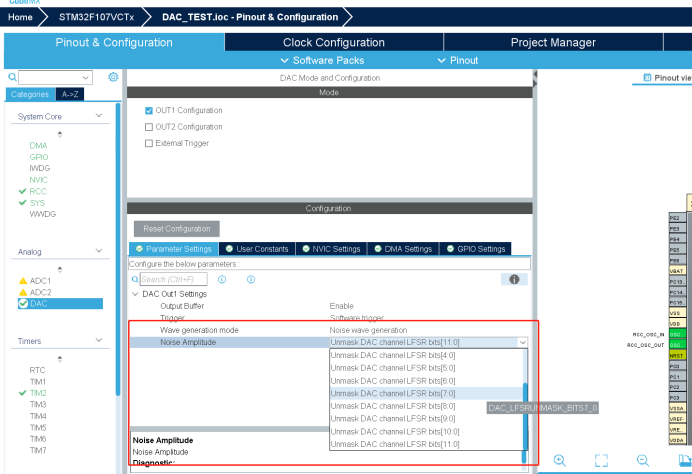692x474 pixels.
Task: Switch to Clock Configuration tab
Action: (334, 42)
